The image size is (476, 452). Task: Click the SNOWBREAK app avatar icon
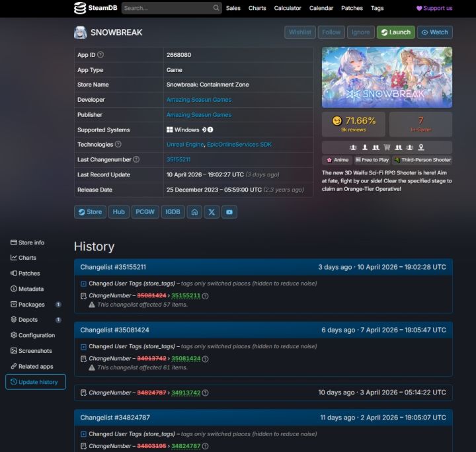80,32
